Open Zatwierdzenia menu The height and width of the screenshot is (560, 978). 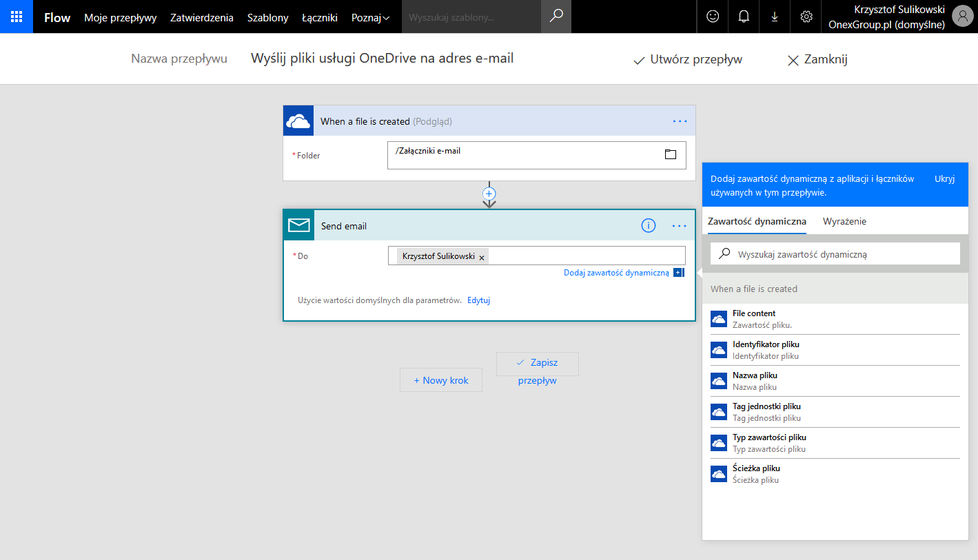pos(202,18)
